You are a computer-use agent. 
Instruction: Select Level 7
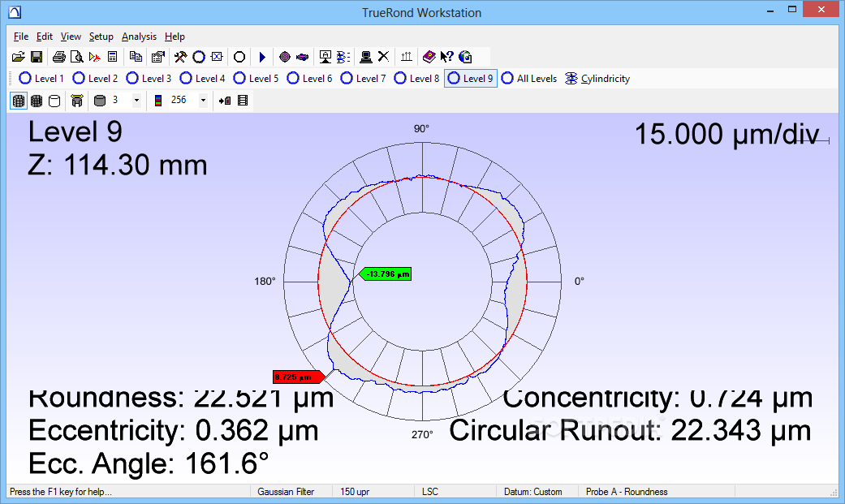tap(363, 78)
